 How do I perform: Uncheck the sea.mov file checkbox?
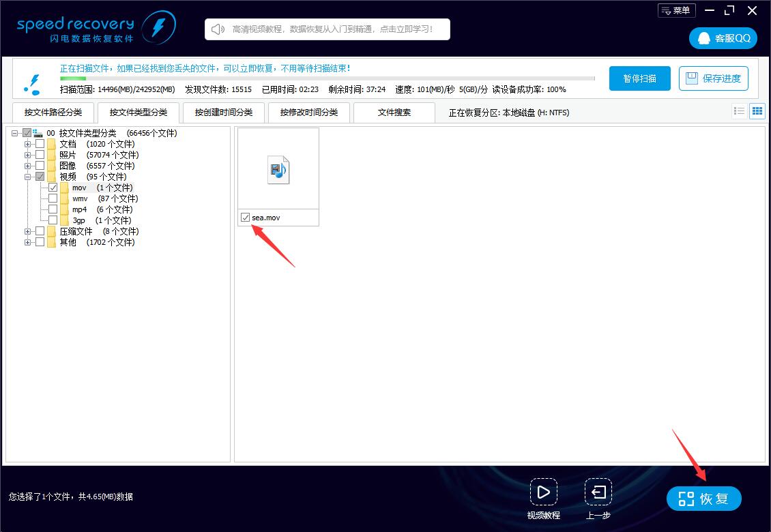[x=246, y=217]
